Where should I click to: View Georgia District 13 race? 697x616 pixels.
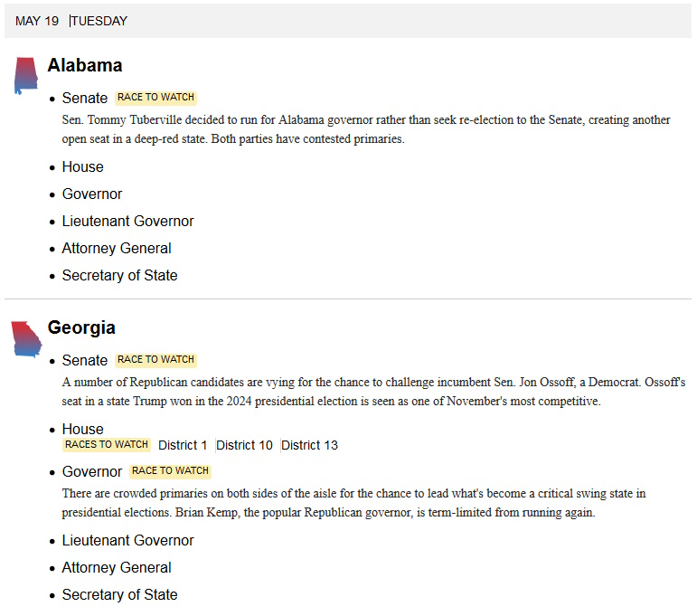310,445
